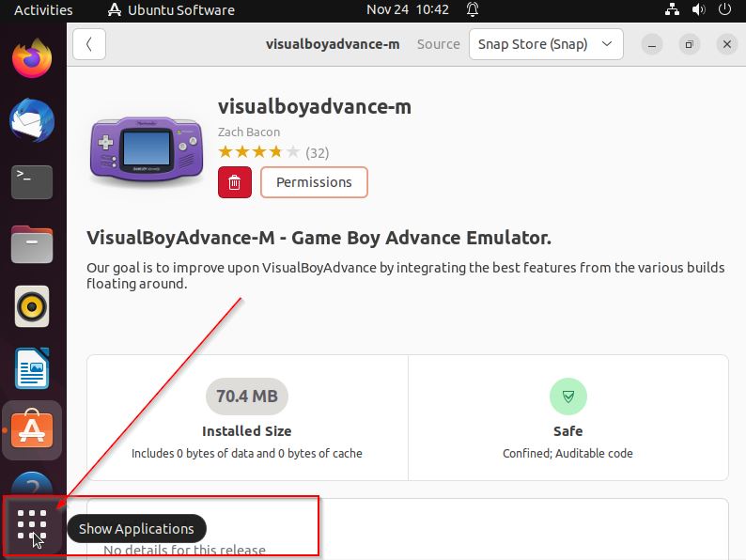
Task: Open Firefox from the dock
Action: pyautogui.click(x=32, y=58)
